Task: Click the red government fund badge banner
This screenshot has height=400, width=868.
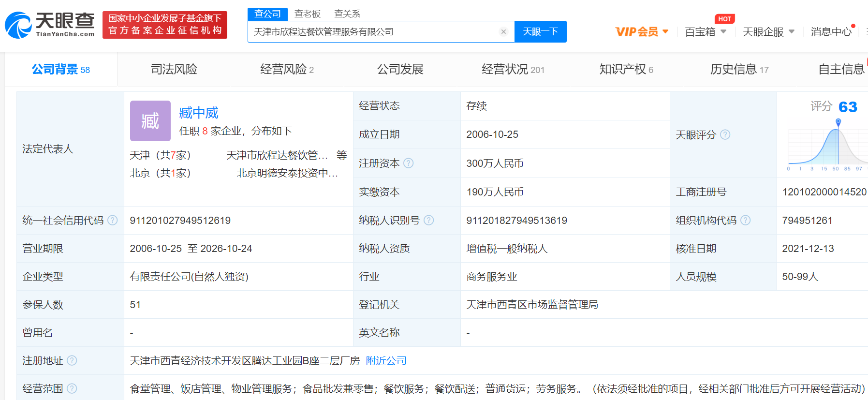Action: (x=165, y=25)
